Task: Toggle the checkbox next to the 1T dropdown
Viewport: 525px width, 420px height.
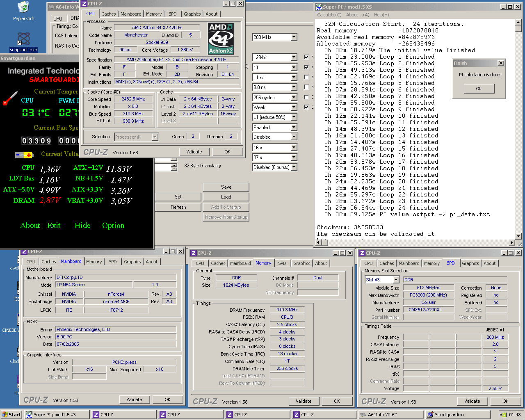Action: [306, 67]
